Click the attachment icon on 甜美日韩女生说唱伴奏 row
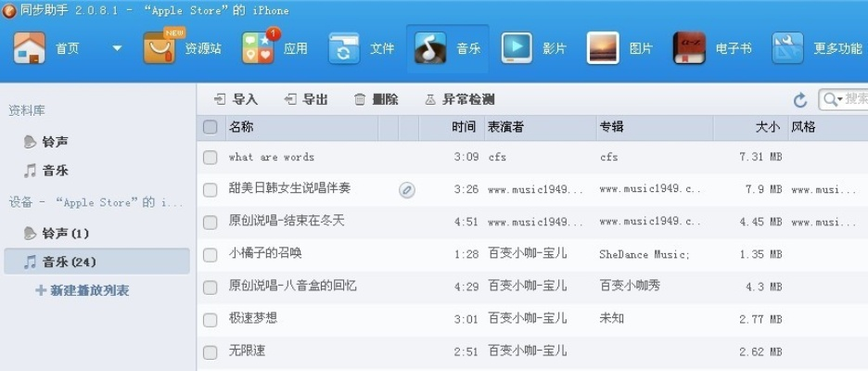868x371 pixels. point(407,190)
